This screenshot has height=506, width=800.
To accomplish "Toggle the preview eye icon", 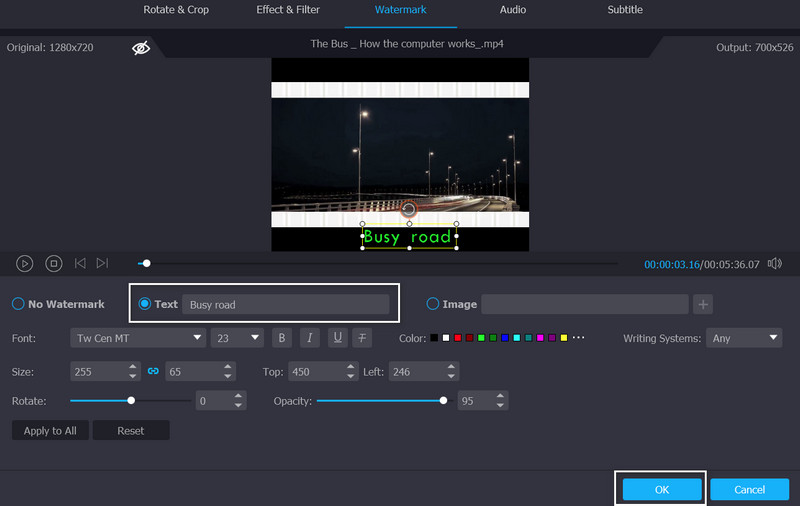I will tap(141, 48).
